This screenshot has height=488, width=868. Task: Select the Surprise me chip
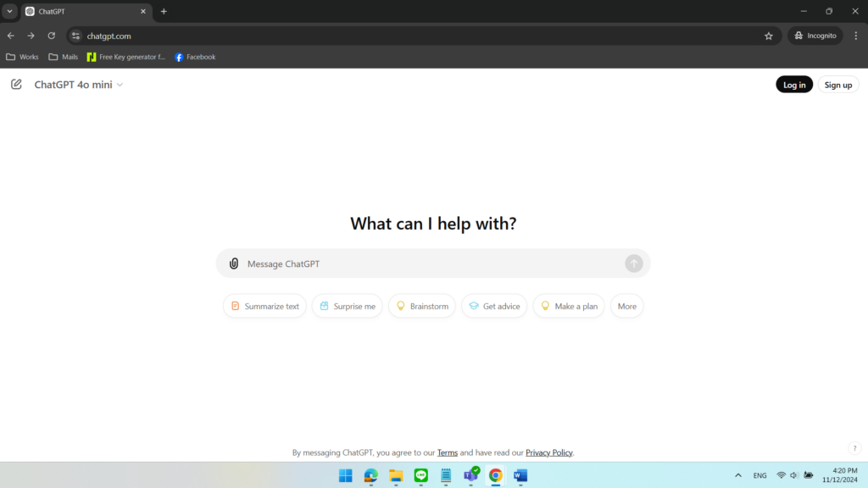[x=347, y=306]
